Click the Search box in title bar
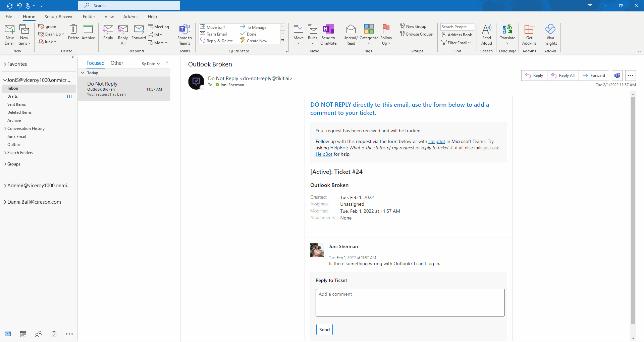The image size is (644, 342). (129, 5)
